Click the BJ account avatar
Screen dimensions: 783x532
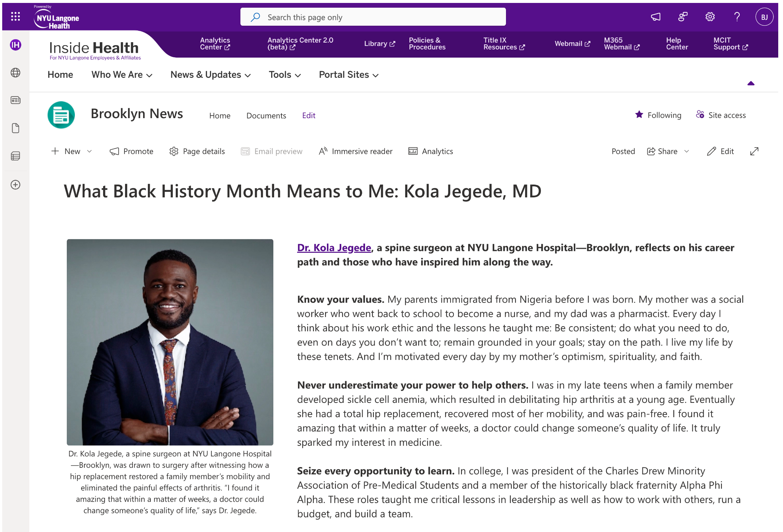(764, 17)
